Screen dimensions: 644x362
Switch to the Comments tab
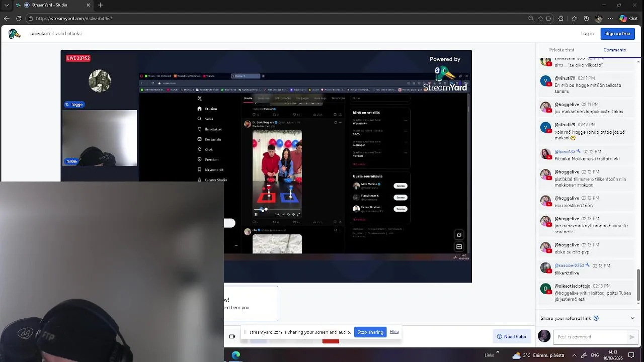pos(614,50)
